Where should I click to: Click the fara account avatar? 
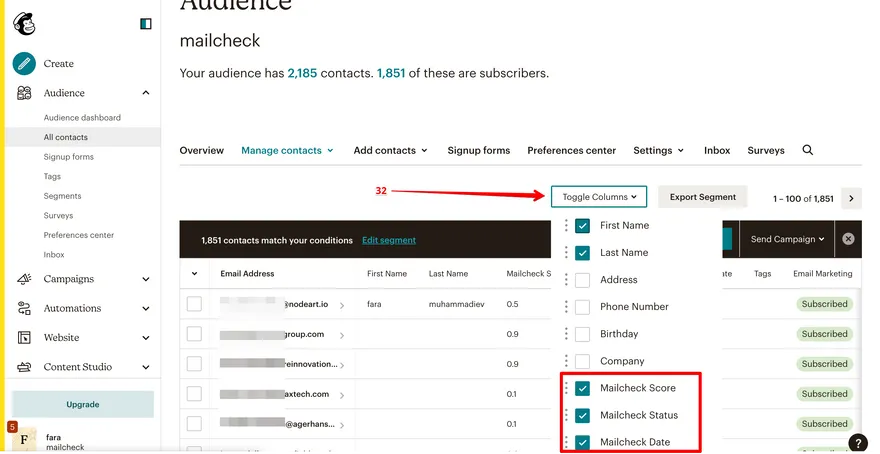point(24,439)
